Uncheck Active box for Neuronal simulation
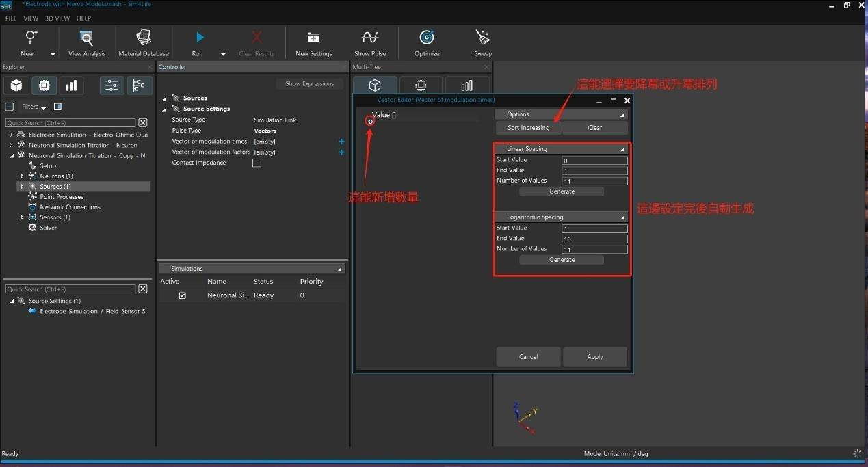 182,295
